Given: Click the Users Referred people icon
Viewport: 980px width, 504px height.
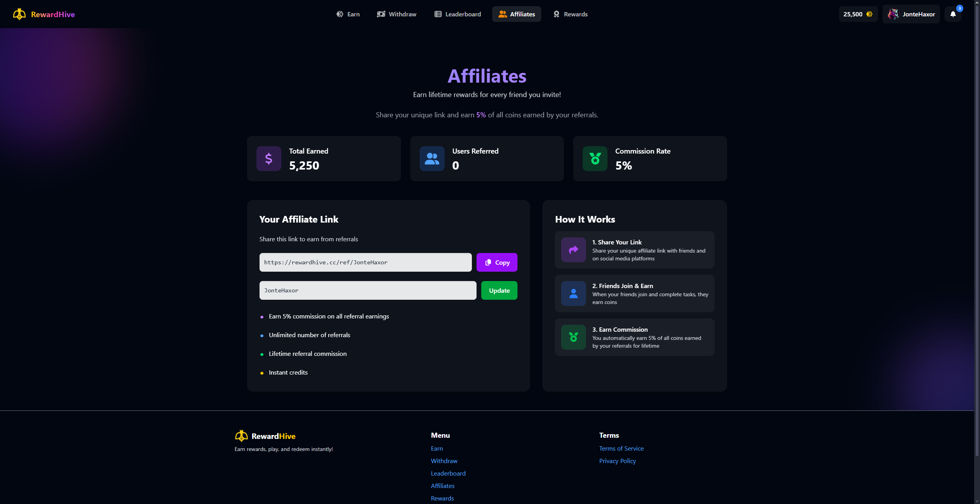Looking at the screenshot, I should (x=432, y=159).
